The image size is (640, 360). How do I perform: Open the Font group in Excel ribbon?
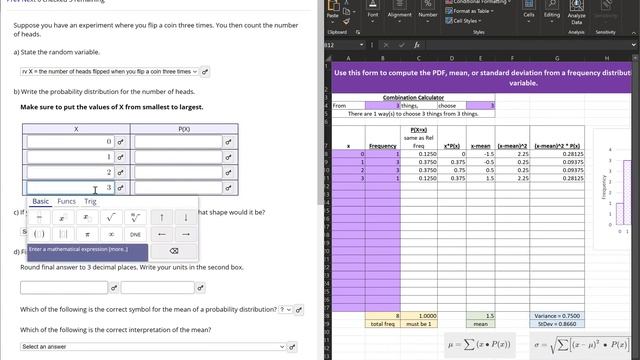373,11
